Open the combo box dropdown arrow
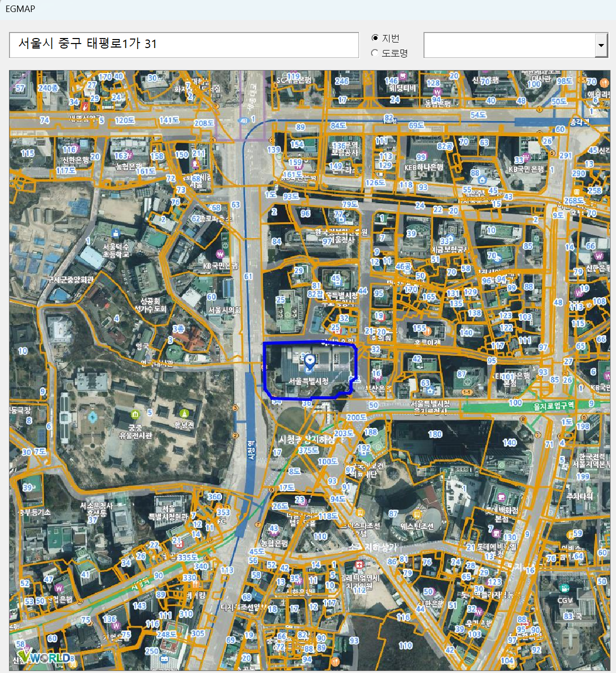 (601, 46)
